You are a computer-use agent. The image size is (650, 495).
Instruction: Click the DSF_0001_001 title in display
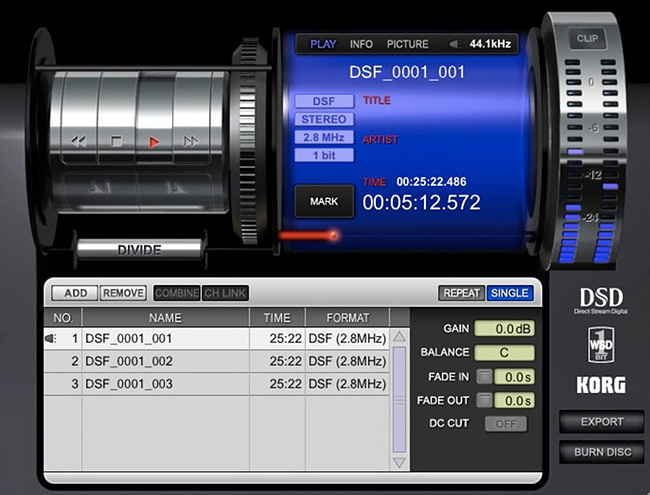click(407, 72)
